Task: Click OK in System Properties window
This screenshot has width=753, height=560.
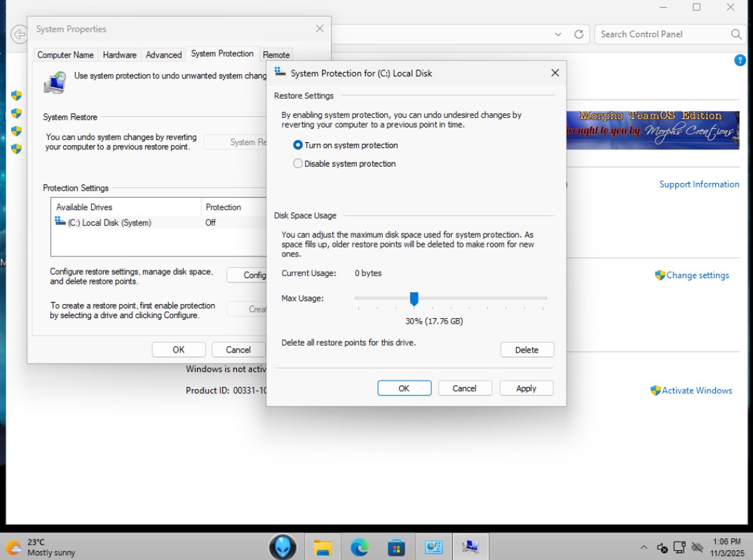Action: [x=179, y=350]
